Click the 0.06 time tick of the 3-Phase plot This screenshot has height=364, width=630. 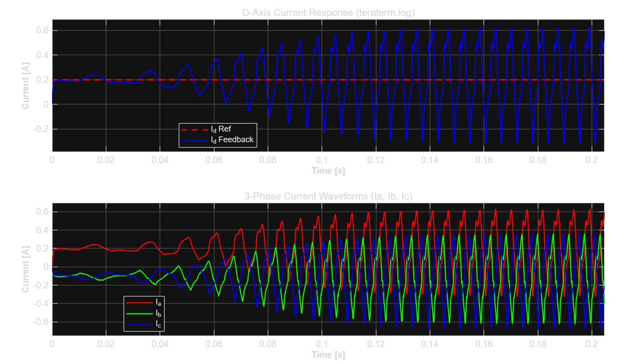click(x=214, y=344)
